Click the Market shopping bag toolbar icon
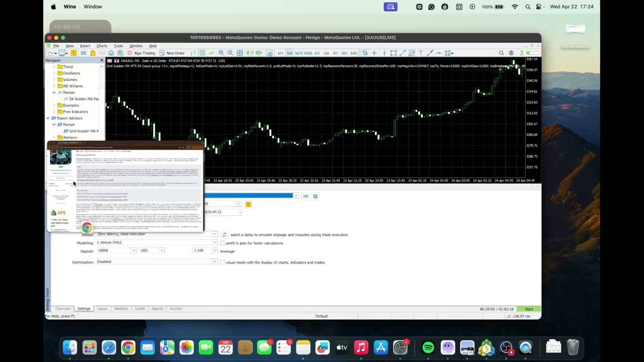The width and height of the screenshot is (644, 362). (x=93, y=53)
